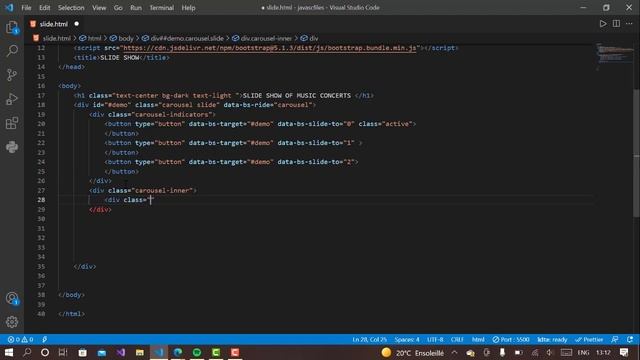The width and height of the screenshot is (640, 360).
Task: Open the Help menu
Action: pos(188,7)
